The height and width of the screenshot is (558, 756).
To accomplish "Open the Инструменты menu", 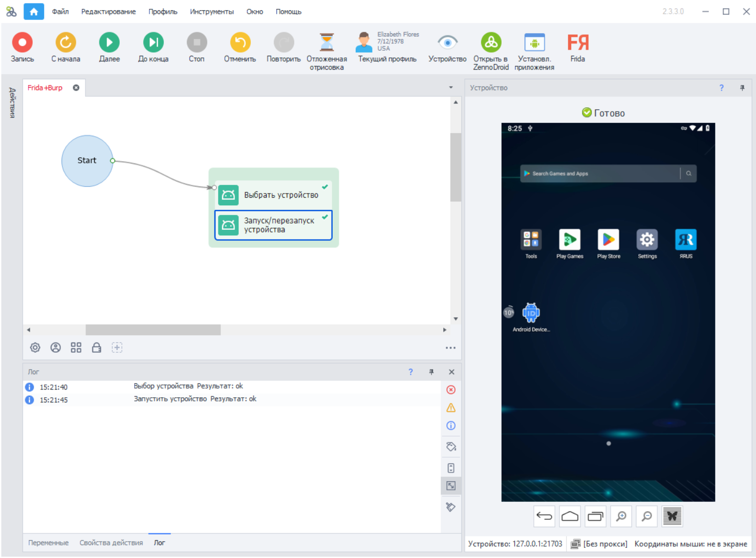I will click(211, 11).
